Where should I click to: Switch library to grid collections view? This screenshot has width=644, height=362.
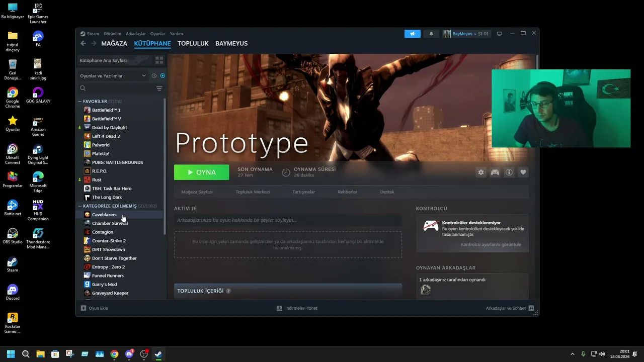(159, 60)
